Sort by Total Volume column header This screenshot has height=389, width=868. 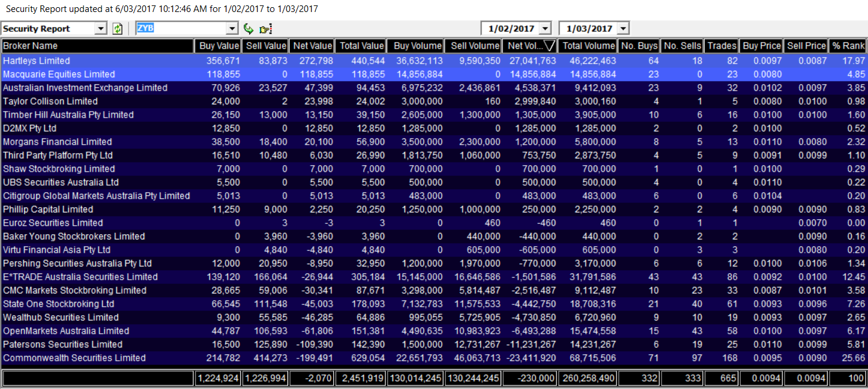[588, 46]
